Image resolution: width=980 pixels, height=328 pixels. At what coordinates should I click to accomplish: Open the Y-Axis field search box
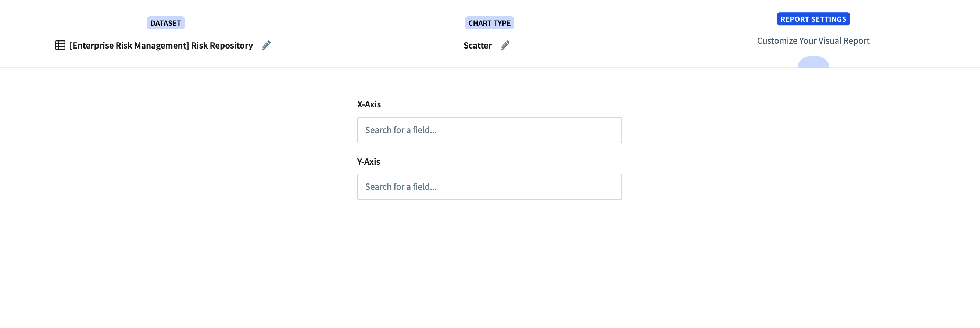[x=489, y=187]
